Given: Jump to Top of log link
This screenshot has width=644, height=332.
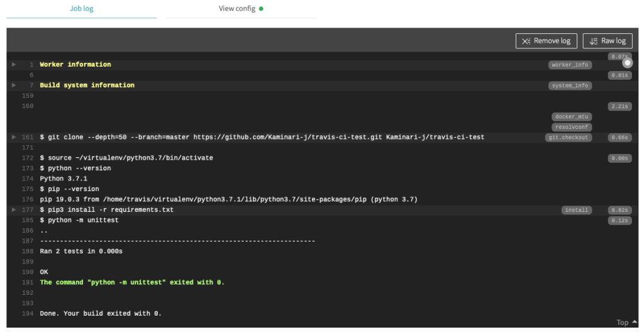Looking at the screenshot, I should tap(627, 323).
